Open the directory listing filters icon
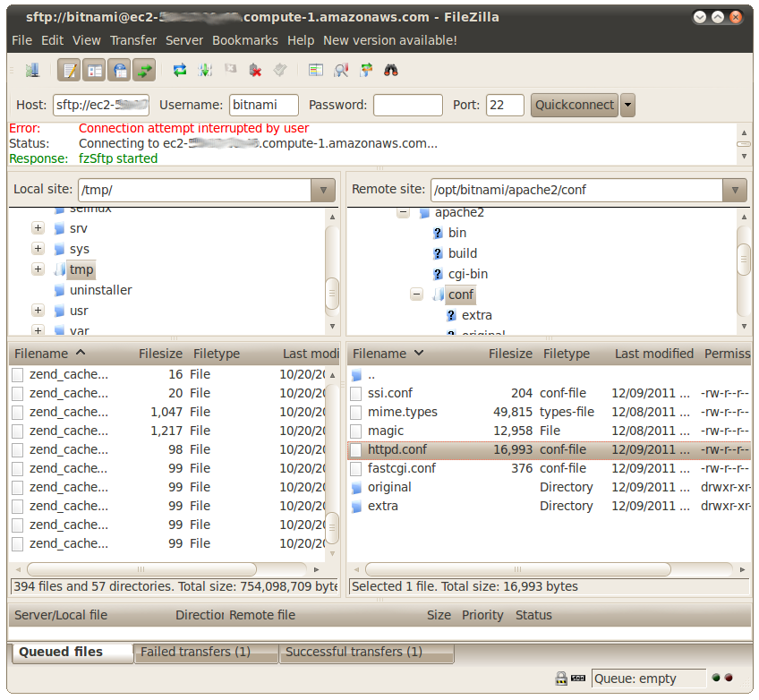Viewport: 759px width, 700px height. click(316, 71)
